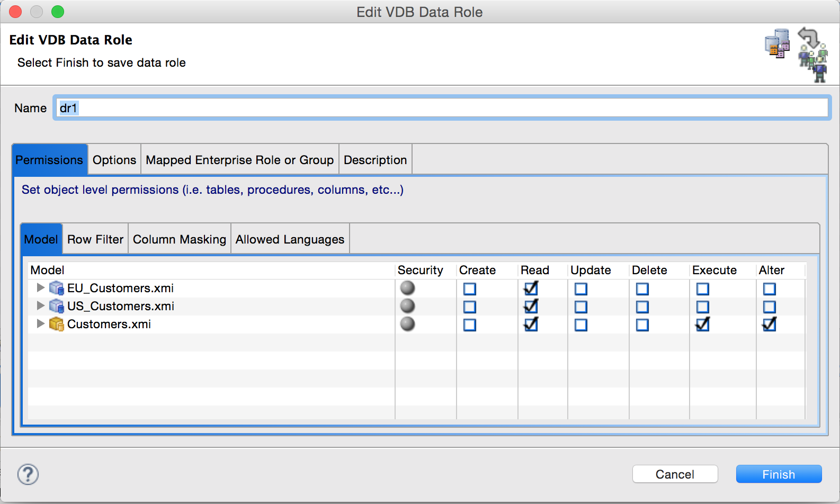This screenshot has height=504, width=840.
Task: Click the security indicator for EU_Customers.xmi
Action: pyautogui.click(x=407, y=288)
